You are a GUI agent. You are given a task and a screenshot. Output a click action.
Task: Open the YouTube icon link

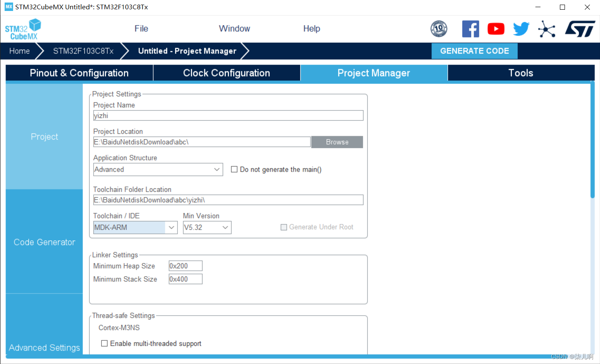click(496, 29)
